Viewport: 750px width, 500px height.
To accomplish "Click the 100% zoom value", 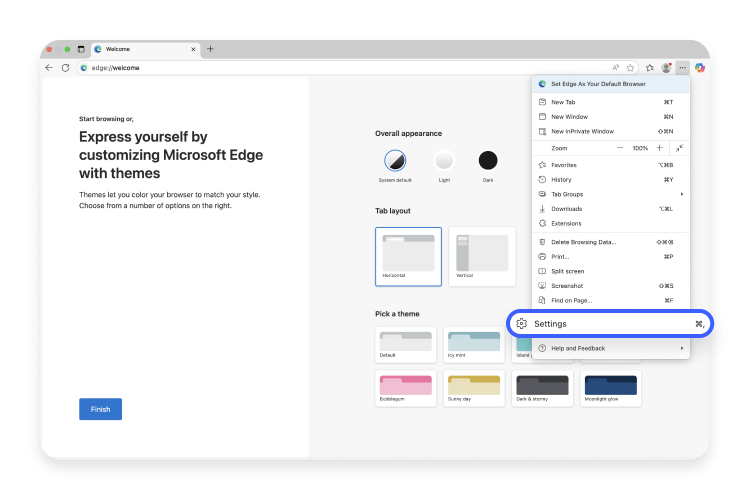I will tap(640, 148).
